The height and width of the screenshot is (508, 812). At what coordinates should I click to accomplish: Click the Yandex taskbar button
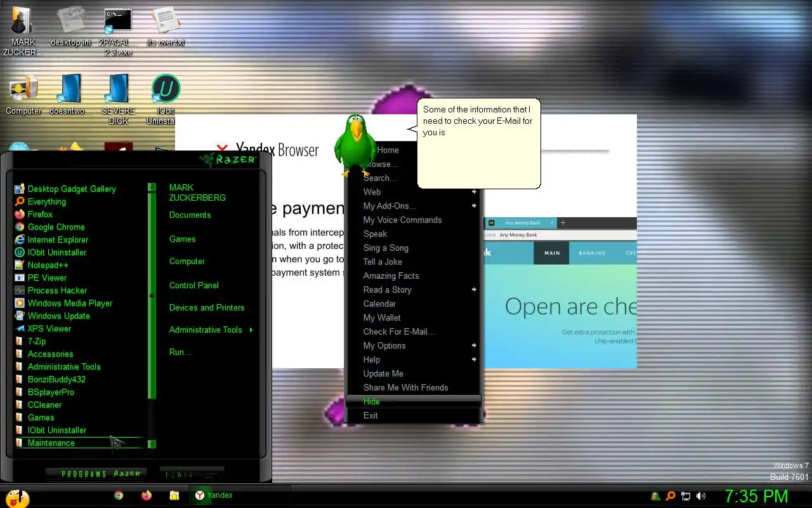239,495
